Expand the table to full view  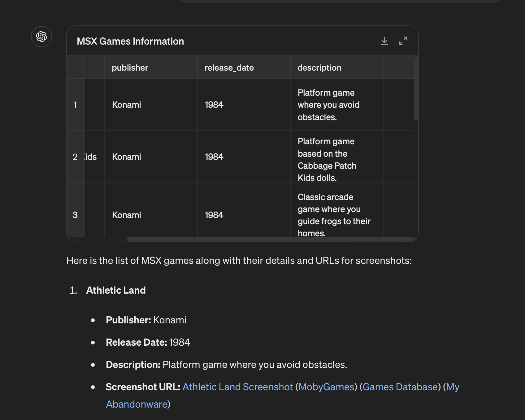[x=403, y=41]
